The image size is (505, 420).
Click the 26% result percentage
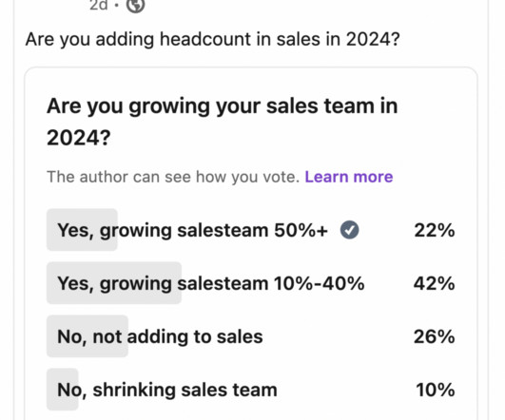pyautogui.click(x=434, y=336)
